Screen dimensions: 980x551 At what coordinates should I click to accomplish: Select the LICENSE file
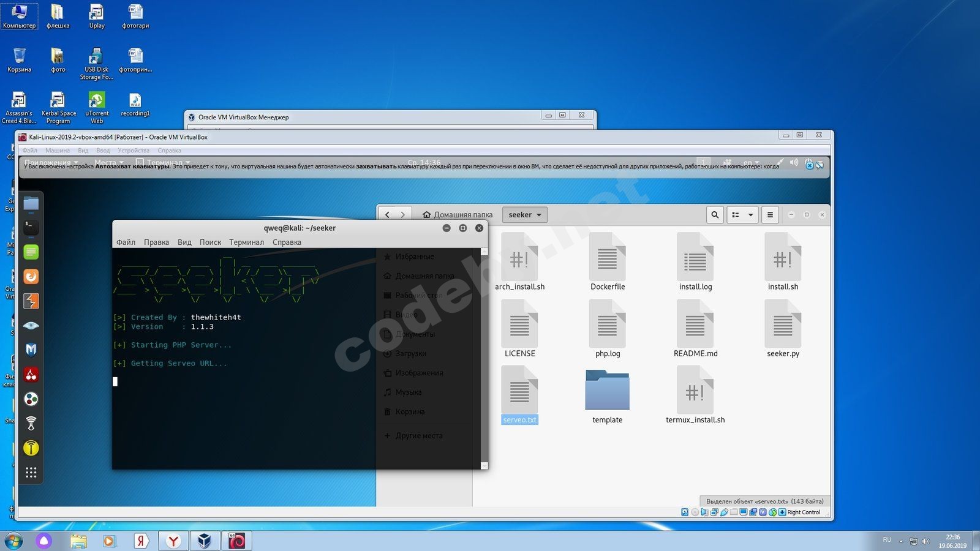[519, 329]
